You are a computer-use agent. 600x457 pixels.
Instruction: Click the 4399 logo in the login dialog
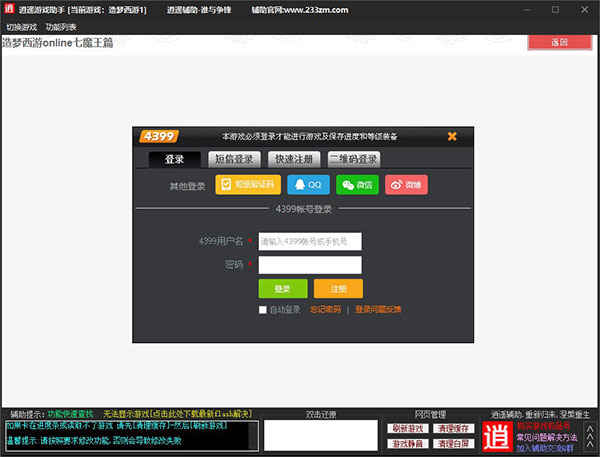pos(159,136)
